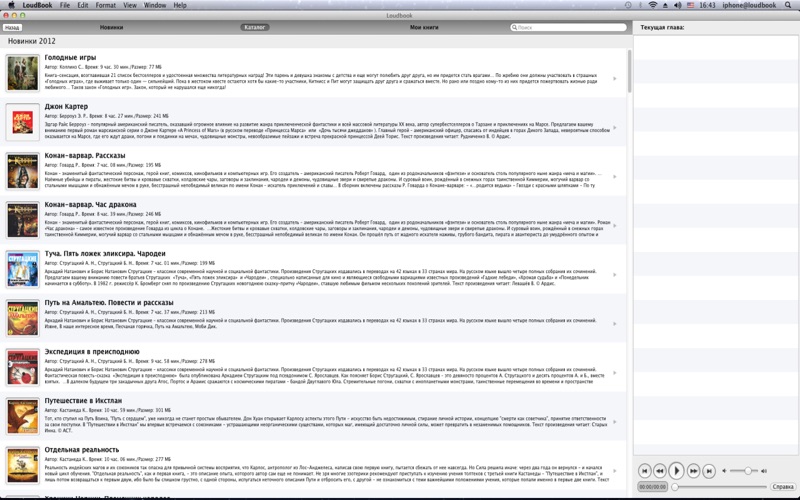Expand Конан-варвар. Рассказы row arrow
This screenshot has width=800, height=500.
coord(615,177)
